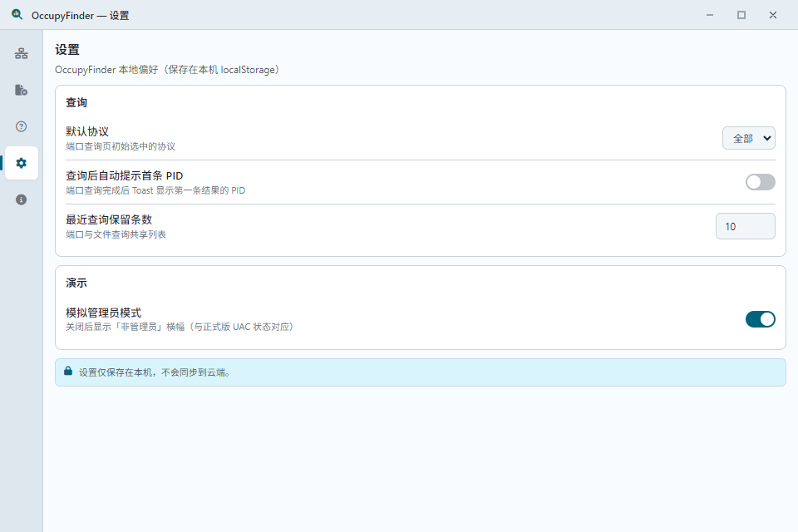The image size is (798, 532).
Task: Click the lock icon in the notice banner
Action: click(x=68, y=371)
